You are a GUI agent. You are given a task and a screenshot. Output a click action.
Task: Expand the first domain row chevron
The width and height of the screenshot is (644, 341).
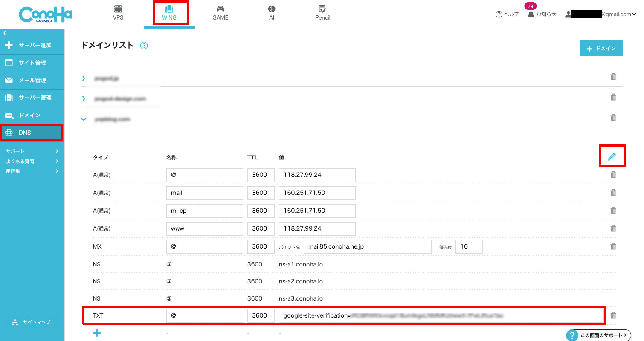[84, 78]
